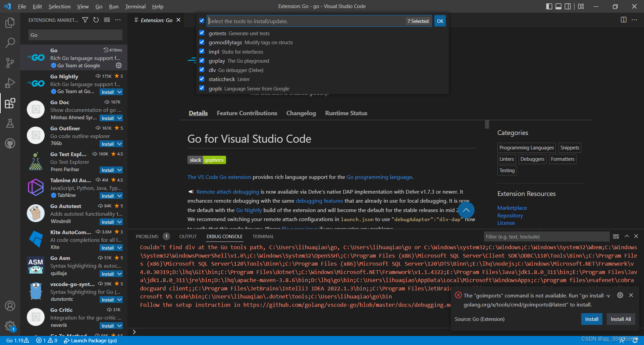The image size is (644, 345).
Task: Open the Run and Debug view
Action: 10,83
